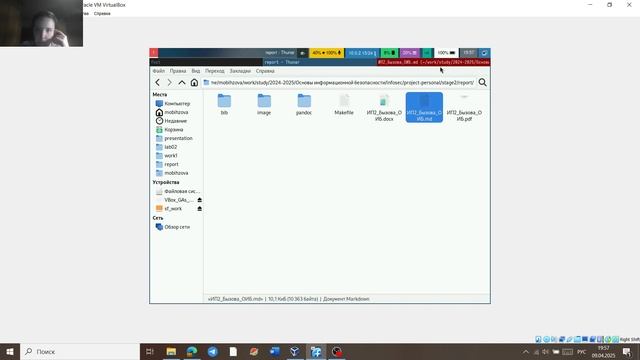Viewport: 640px width, 360px height.
Task: Click the Поиск taskbar search box
Action: 80,351
